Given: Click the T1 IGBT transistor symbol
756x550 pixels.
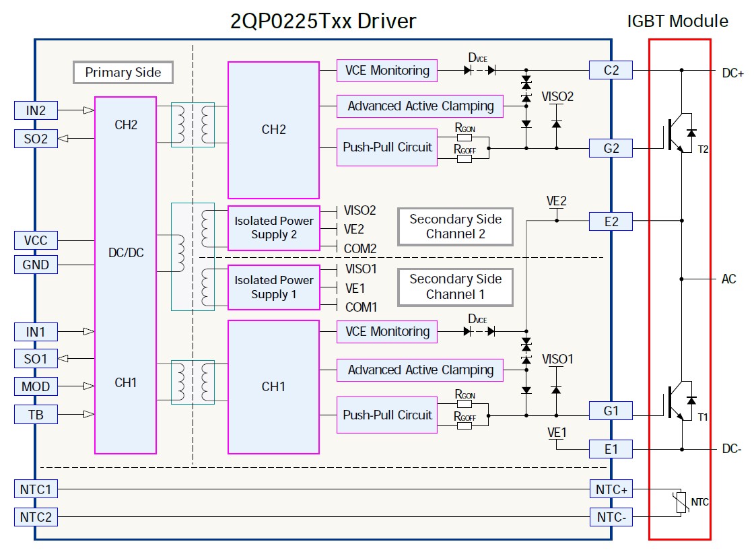Looking at the screenshot, I should coord(677,403).
